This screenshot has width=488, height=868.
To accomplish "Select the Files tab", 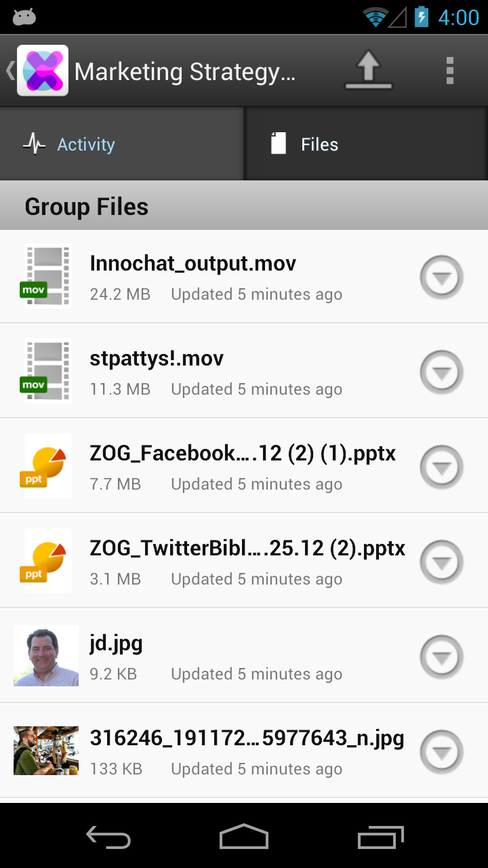I will coord(366,144).
